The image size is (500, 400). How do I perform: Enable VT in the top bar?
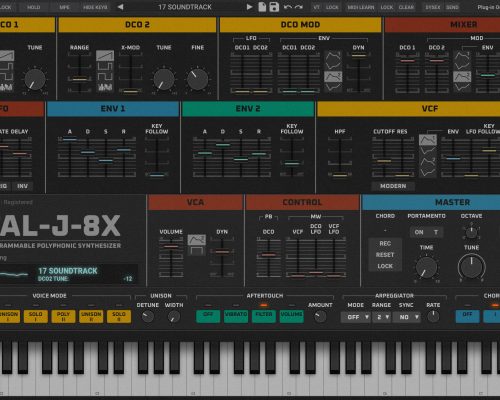pos(316,7)
